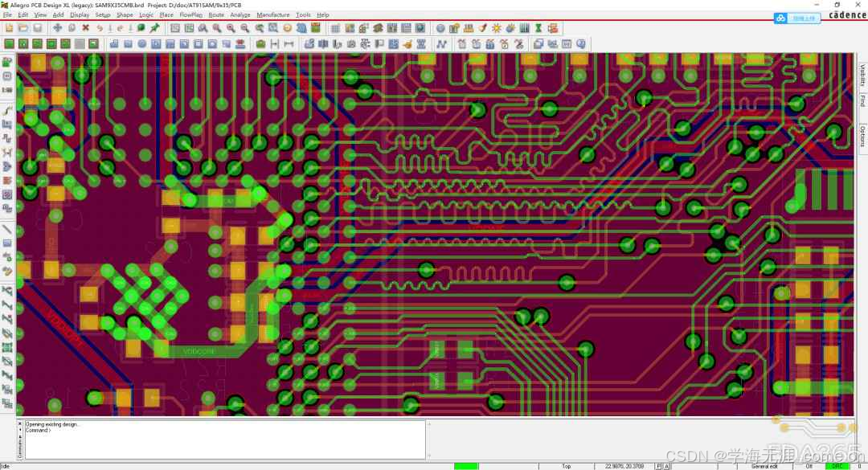Open the Setup menu

(x=103, y=15)
